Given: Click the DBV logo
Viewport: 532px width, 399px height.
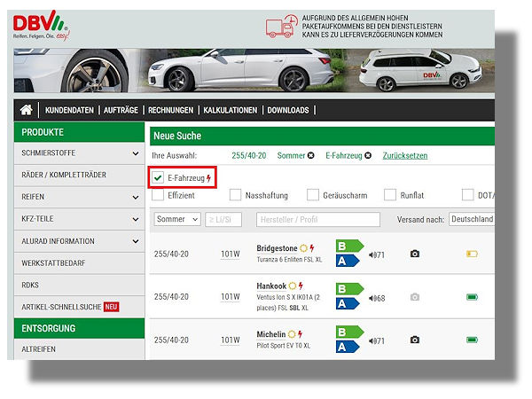Looking at the screenshot, I should click(41, 26).
